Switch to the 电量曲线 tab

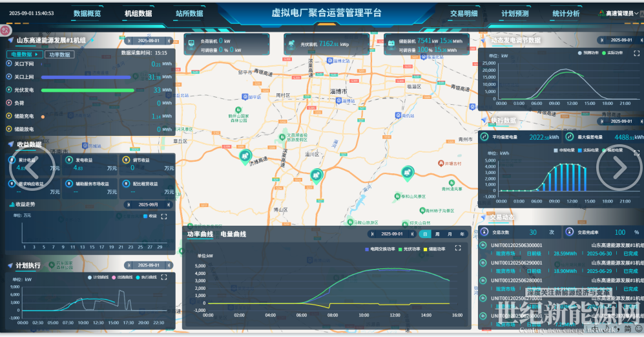(233, 234)
